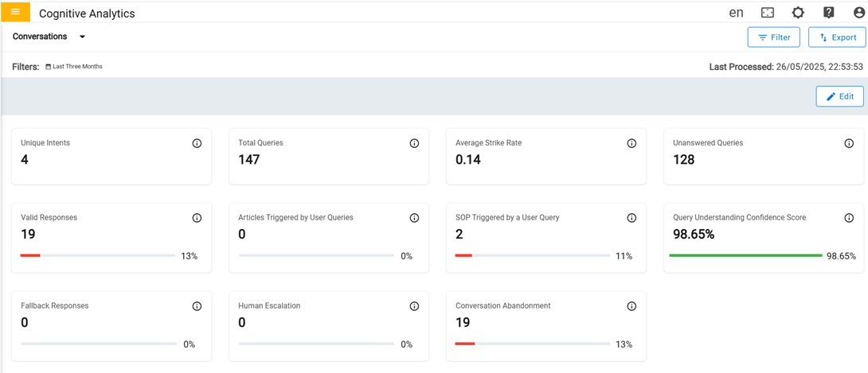Click the Last Three Months filter chip
The height and width of the screenshot is (373, 868).
pyautogui.click(x=74, y=67)
